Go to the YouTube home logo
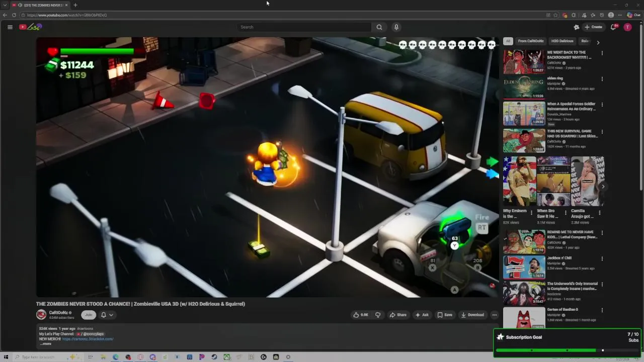 (x=30, y=27)
